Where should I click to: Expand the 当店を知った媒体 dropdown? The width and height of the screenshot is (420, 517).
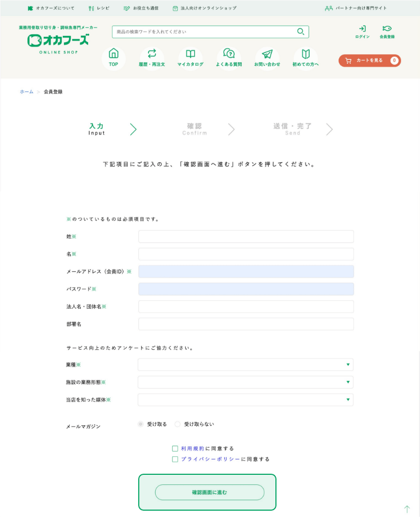[x=245, y=400]
